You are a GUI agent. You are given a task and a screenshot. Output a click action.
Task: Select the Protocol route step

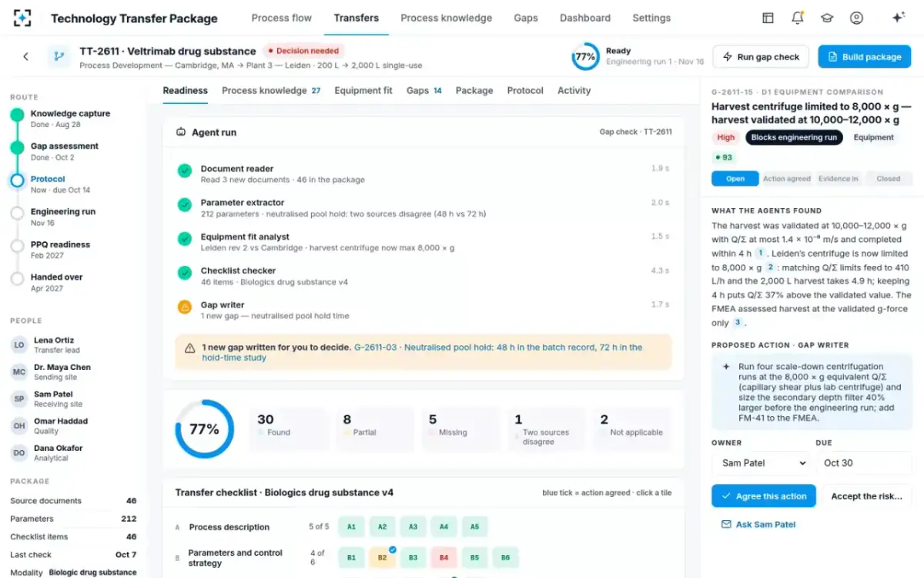pos(60,184)
